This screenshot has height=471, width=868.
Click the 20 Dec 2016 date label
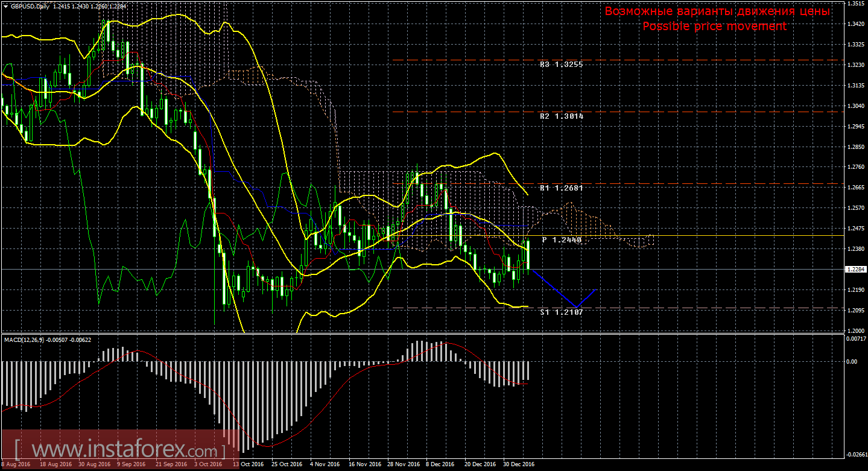(480, 464)
